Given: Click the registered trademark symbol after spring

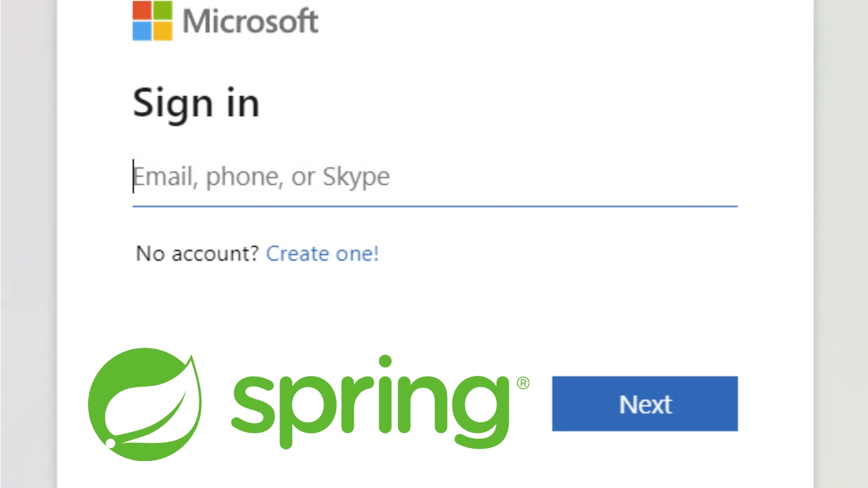Looking at the screenshot, I should click(523, 384).
